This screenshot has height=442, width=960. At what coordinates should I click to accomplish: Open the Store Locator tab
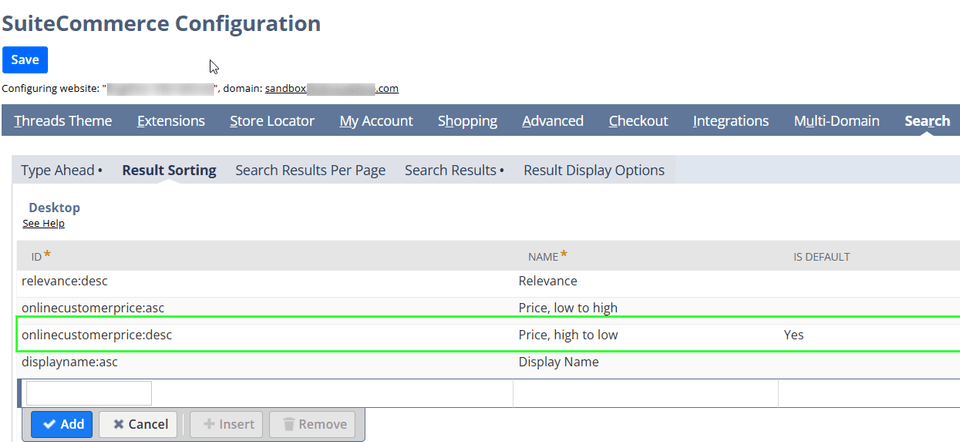[x=272, y=121]
